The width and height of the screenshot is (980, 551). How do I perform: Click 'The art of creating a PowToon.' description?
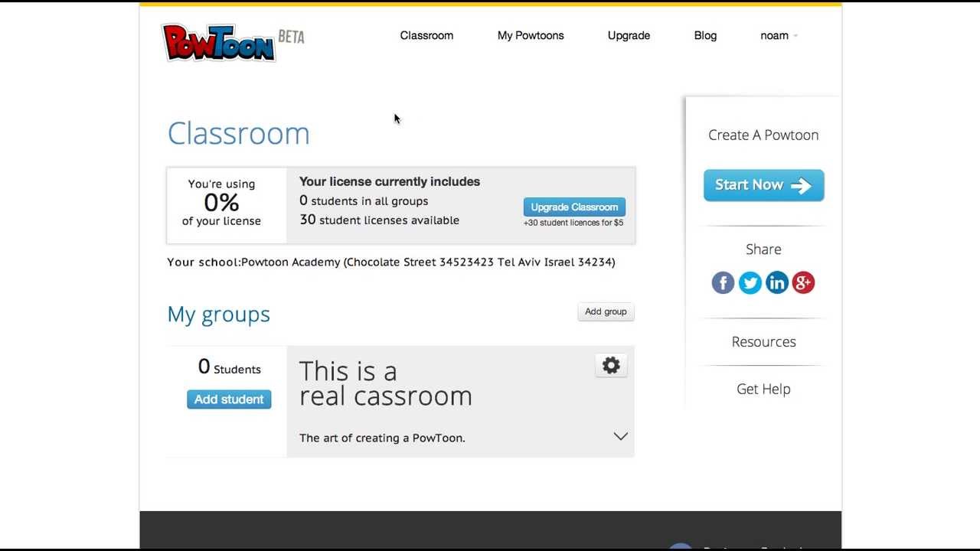[x=382, y=439]
